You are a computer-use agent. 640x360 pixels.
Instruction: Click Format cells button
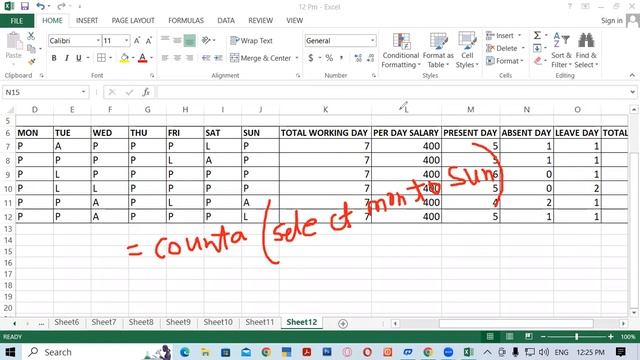click(504, 61)
